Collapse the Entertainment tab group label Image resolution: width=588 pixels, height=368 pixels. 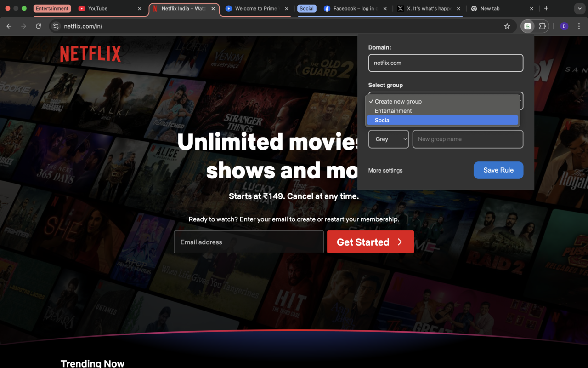52,8
